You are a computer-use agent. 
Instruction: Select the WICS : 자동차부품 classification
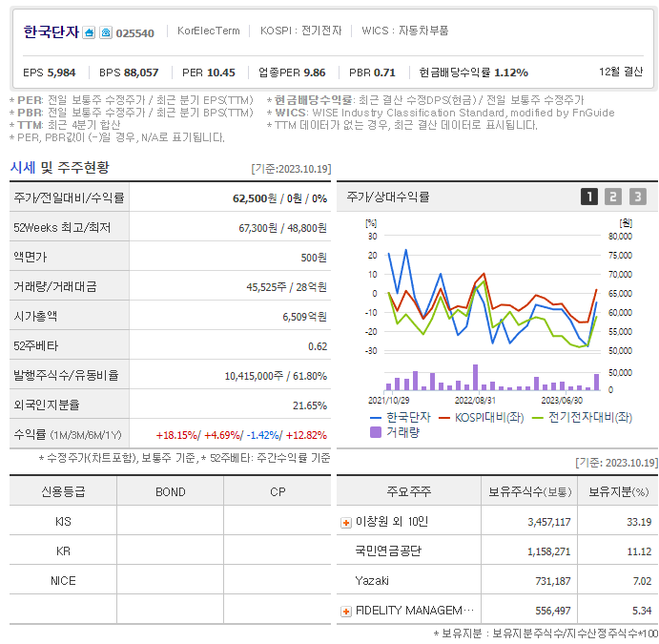(x=405, y=31)
